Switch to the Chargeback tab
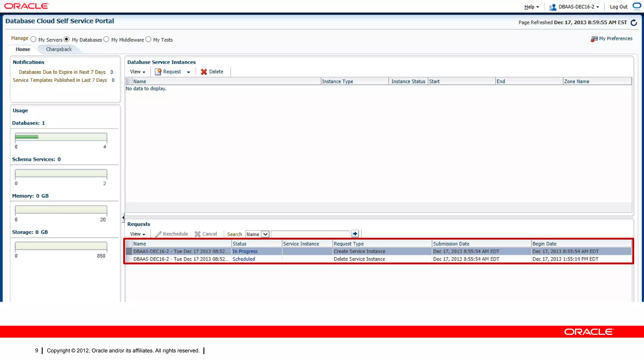644x362 pixels. [59, 49]
